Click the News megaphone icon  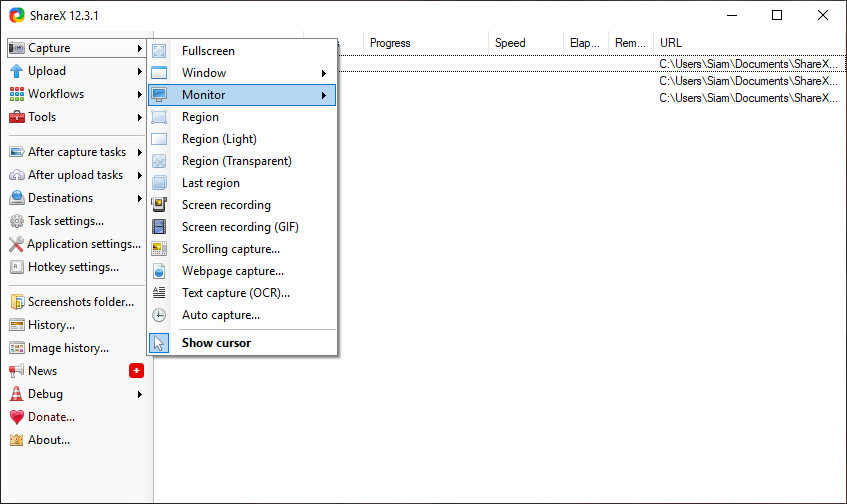click(x=17, y=371)
